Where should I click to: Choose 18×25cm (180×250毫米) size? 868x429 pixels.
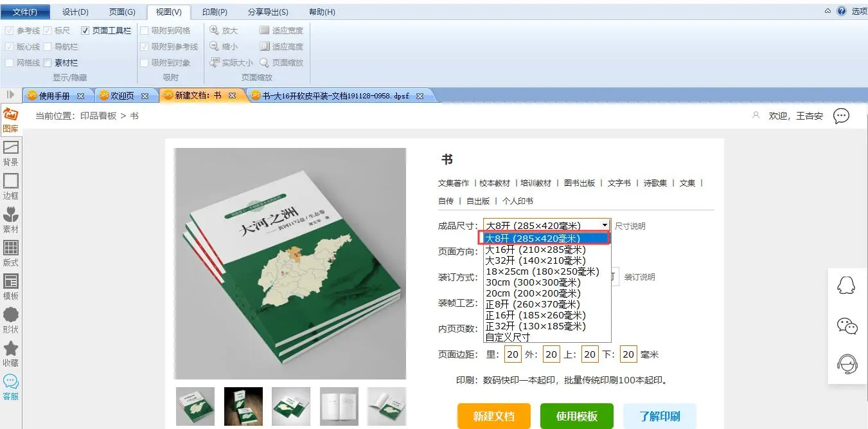tap(547, 271)
